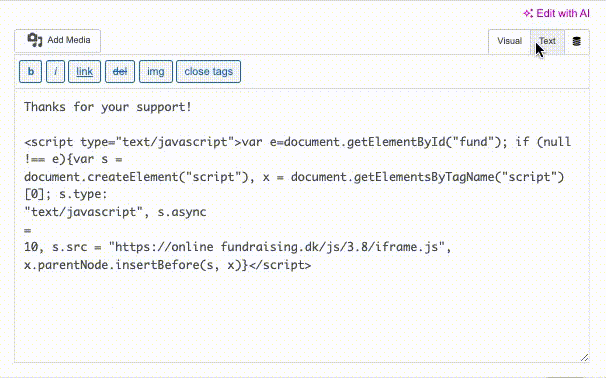The width and height of the screenshot is (606, 378).
Task: Click the fundraising.dk iframe.js URL text
Action: [x=277, y=247]
